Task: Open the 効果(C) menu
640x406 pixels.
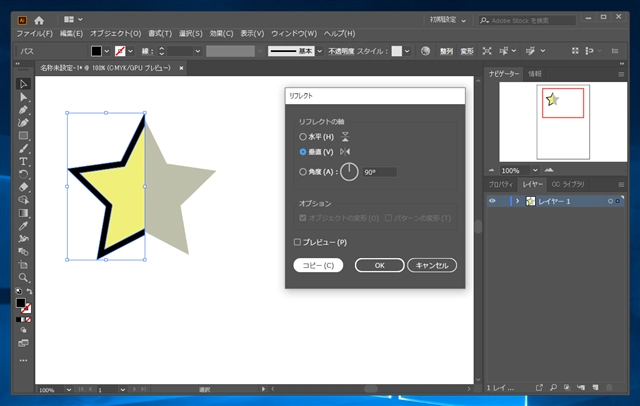Action: tap(221, 33)
